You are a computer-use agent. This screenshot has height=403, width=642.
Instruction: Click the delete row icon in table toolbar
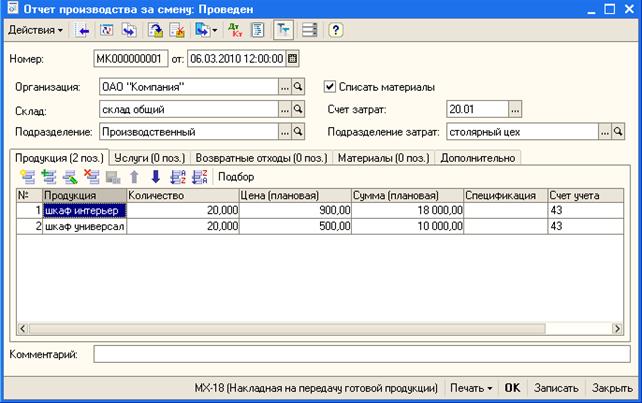(92, 177)
